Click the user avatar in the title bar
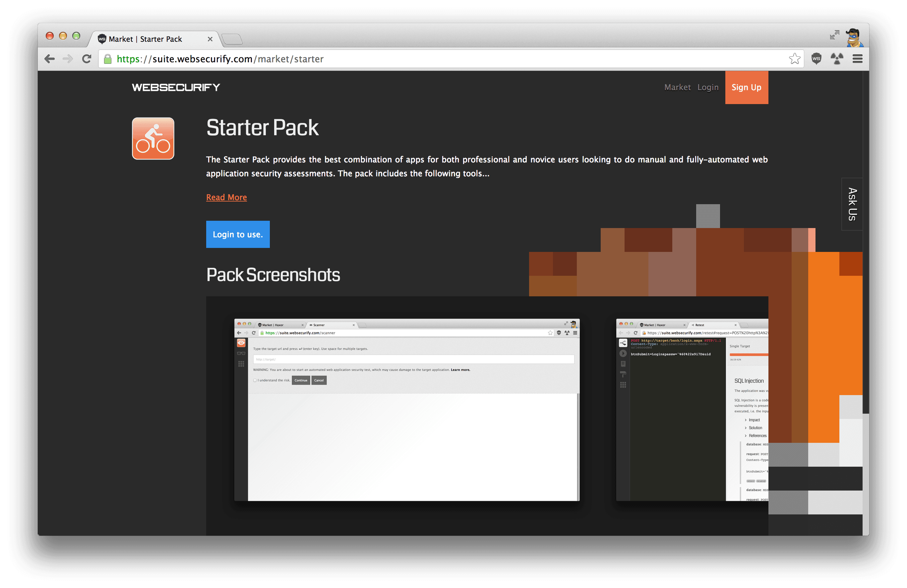The width and height of the screenshot is (907, 588). click(x=854, y=38)
